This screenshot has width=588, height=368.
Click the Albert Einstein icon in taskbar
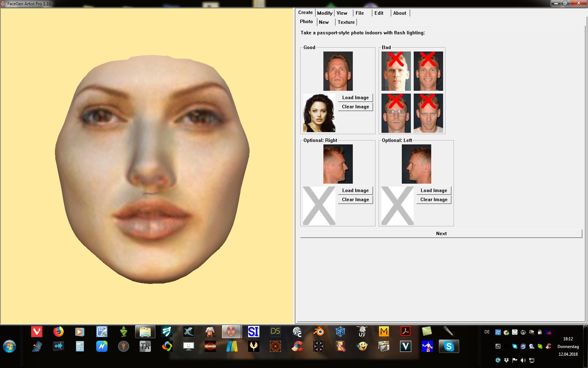(x=210, y=331)
